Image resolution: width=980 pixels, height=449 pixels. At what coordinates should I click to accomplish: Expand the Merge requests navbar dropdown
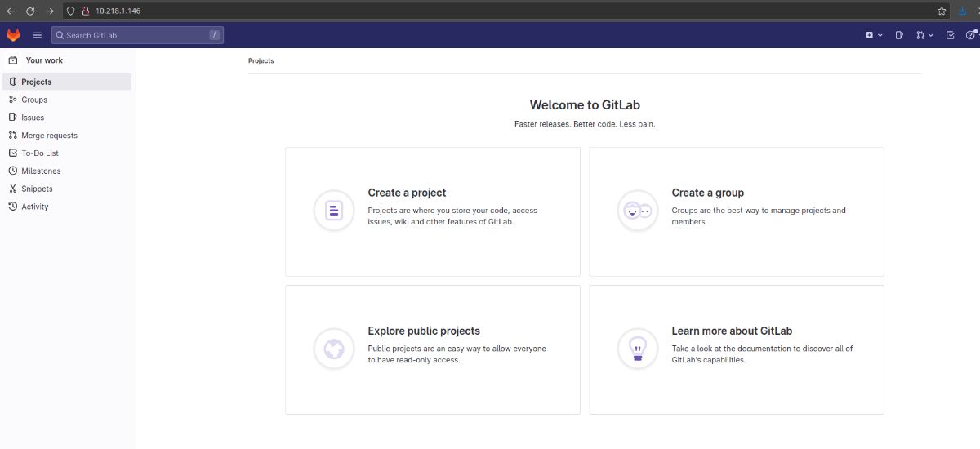(924, 35)
